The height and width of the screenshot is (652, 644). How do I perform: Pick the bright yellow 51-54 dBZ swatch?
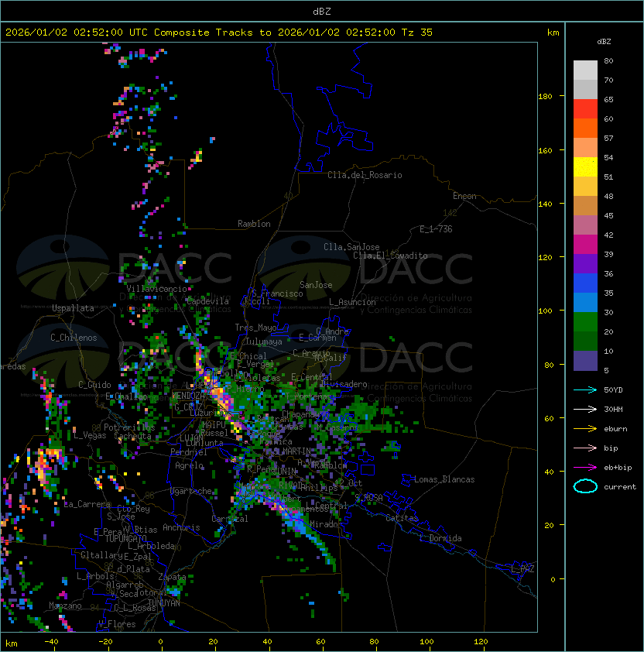click(585, 167)
